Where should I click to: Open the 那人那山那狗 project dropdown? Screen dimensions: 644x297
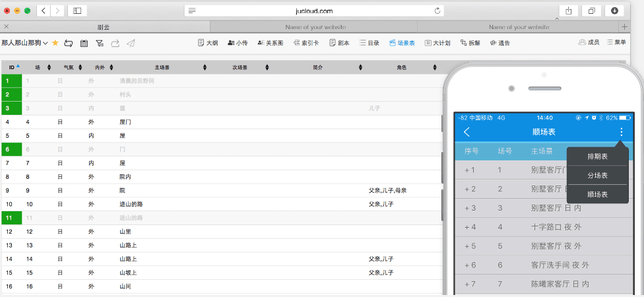click(24, 43)
